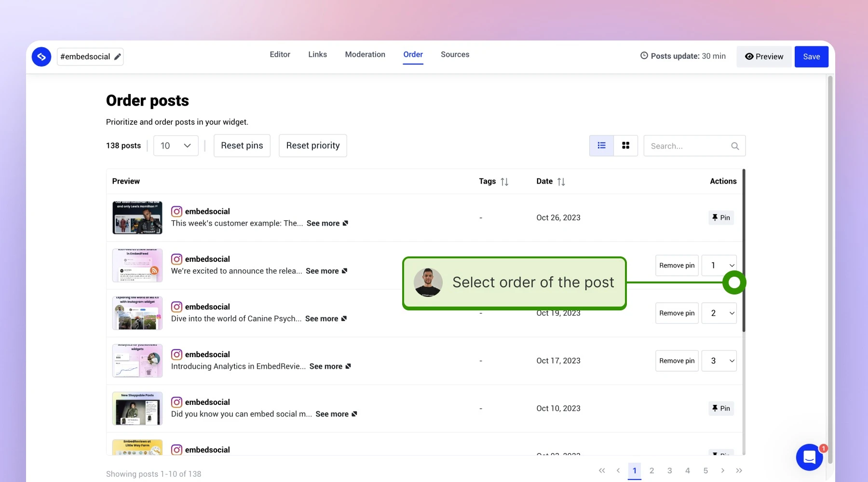The image size is (868, 482).
Task: Switch to grid view layout
Action: (625, 146)
